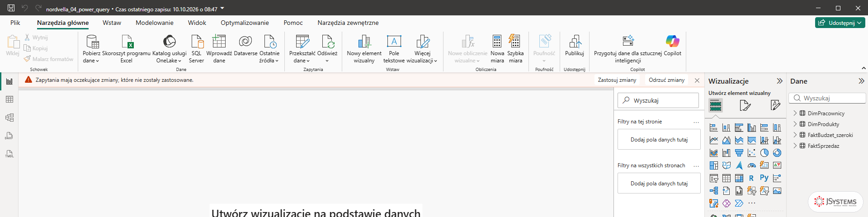Select the gauge visualization
The width and height of the screenshot is (868, 217).
(752, 165)
